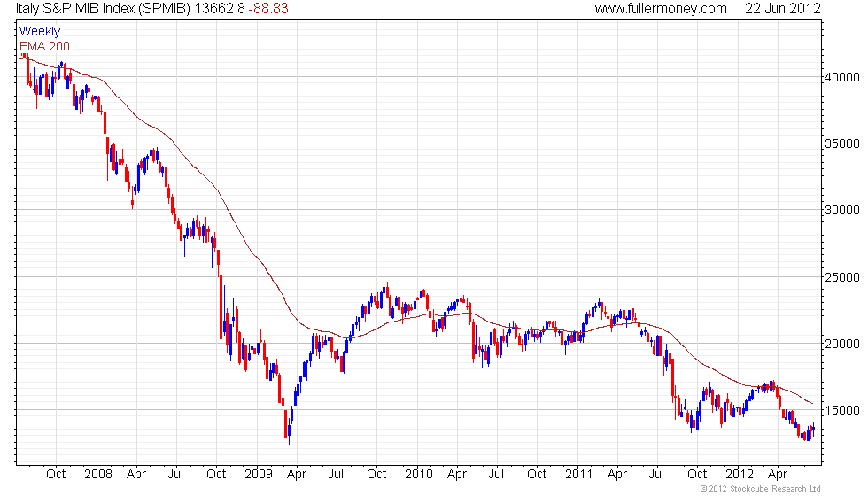Click the 25000 y-axis label
This screenshot has width=868, height=496.
842,277
